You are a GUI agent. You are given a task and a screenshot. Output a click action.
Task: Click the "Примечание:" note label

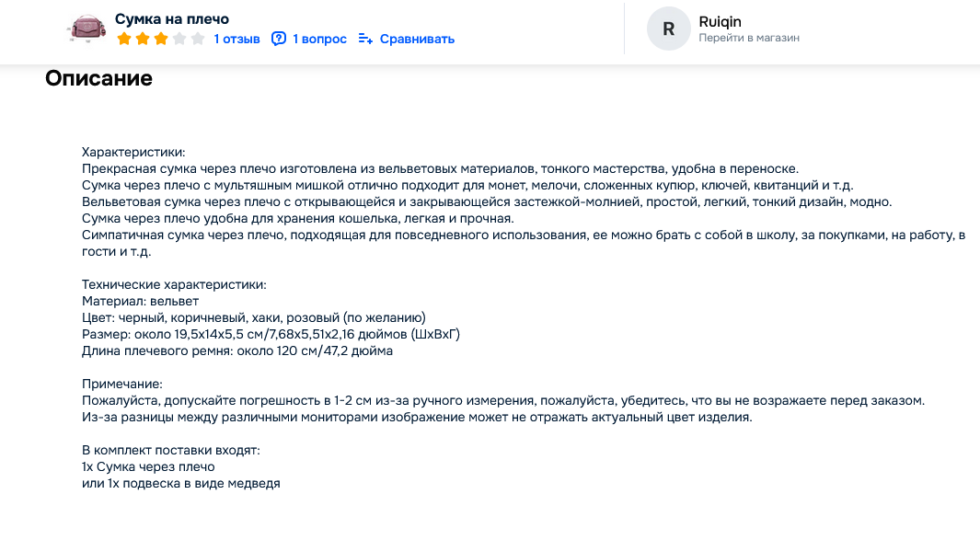[x=122, y=384]
